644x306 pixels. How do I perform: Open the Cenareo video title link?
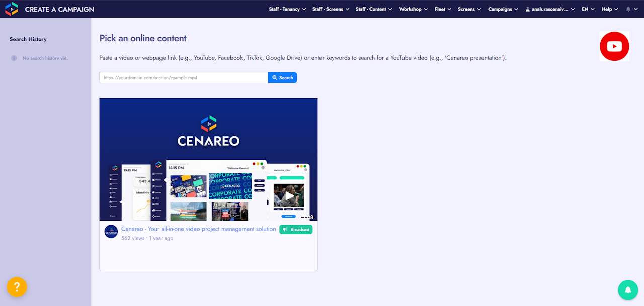199,229
